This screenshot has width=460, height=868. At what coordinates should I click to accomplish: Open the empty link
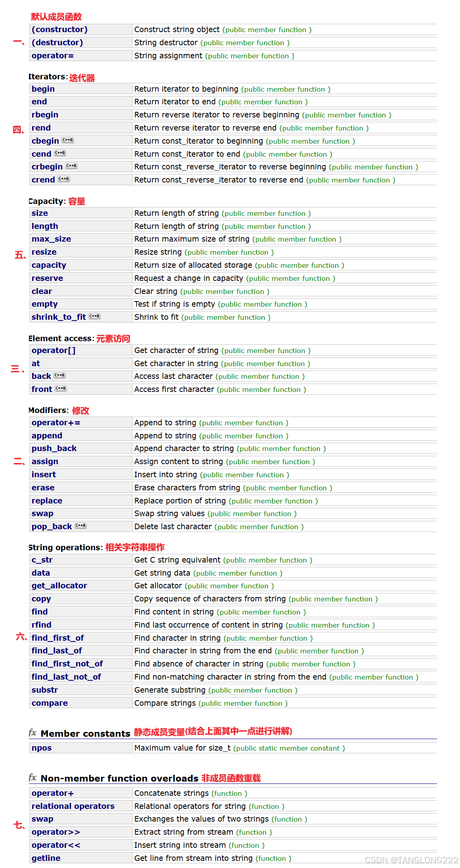tap(44, 304)
